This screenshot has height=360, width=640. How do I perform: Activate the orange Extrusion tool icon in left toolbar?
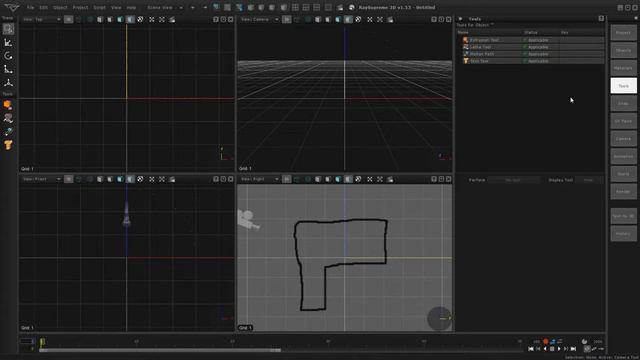[8, 105]
